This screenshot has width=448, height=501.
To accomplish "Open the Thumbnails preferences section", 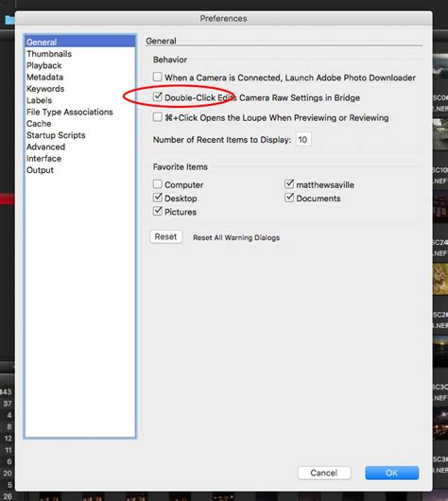I will pyautogui.click(x=80, y=54).
